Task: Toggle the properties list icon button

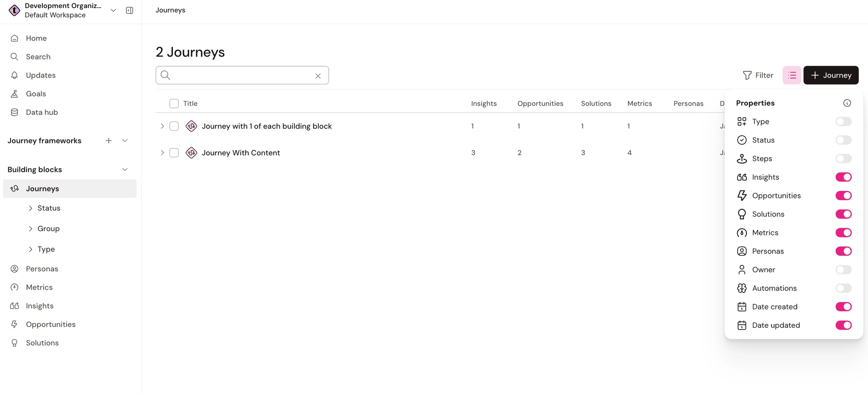Action: pyautogui.click(x=792, y=75)
